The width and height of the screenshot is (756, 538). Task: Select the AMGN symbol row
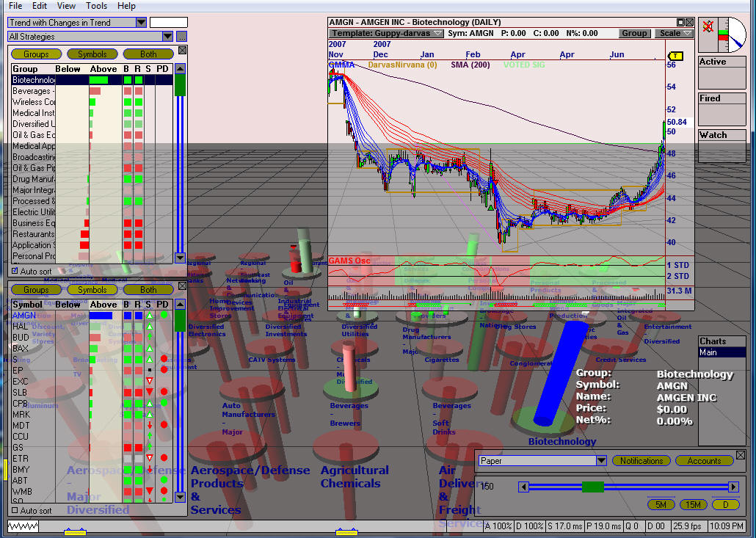click(x=92, y=316)
